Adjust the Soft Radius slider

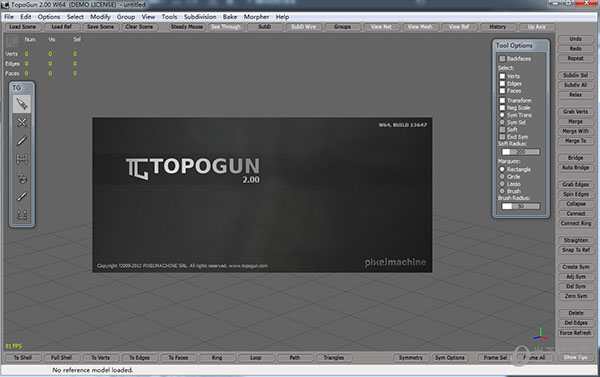[x=521, y=152]
